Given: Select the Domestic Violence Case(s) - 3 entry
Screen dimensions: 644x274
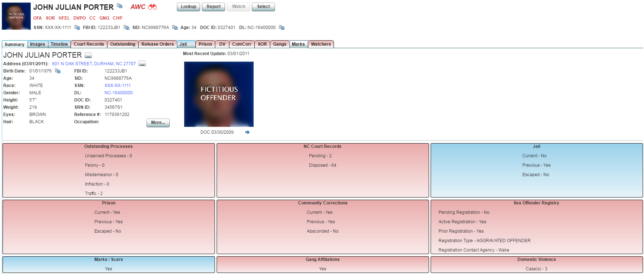Looking at the screenshot, I should [x=537, y=269].
